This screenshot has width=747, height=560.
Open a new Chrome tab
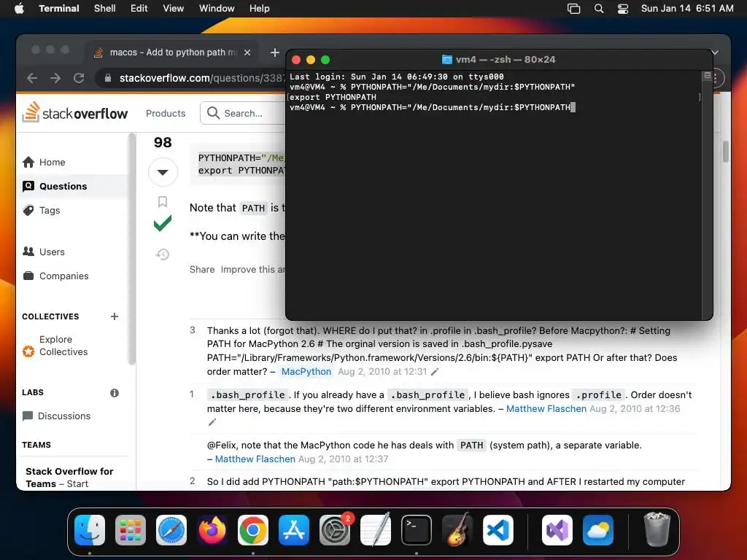point(275,52)
